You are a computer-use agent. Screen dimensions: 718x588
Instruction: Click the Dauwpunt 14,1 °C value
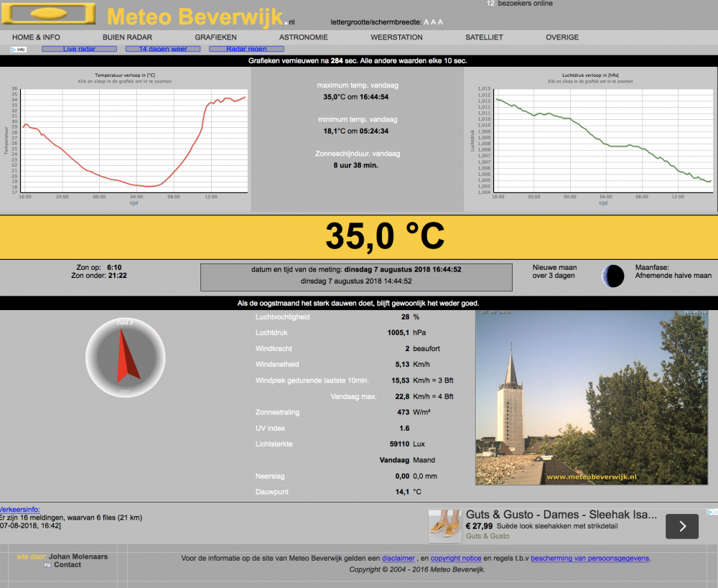(408, 492)
